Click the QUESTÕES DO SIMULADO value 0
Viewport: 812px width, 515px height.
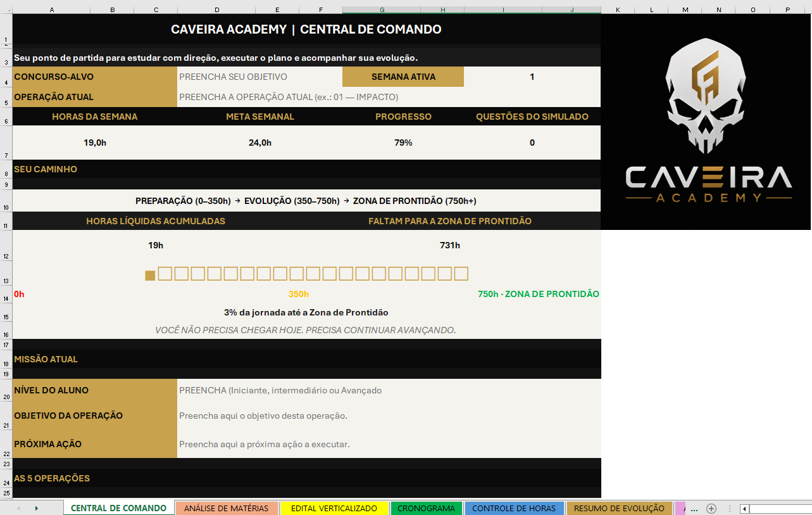[x=532, y=143]
